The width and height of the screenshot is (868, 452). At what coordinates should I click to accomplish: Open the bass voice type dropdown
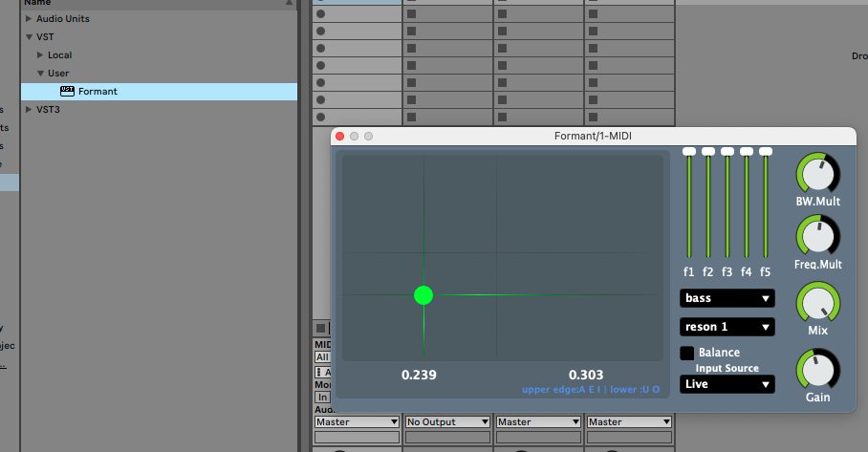point(727,298)
